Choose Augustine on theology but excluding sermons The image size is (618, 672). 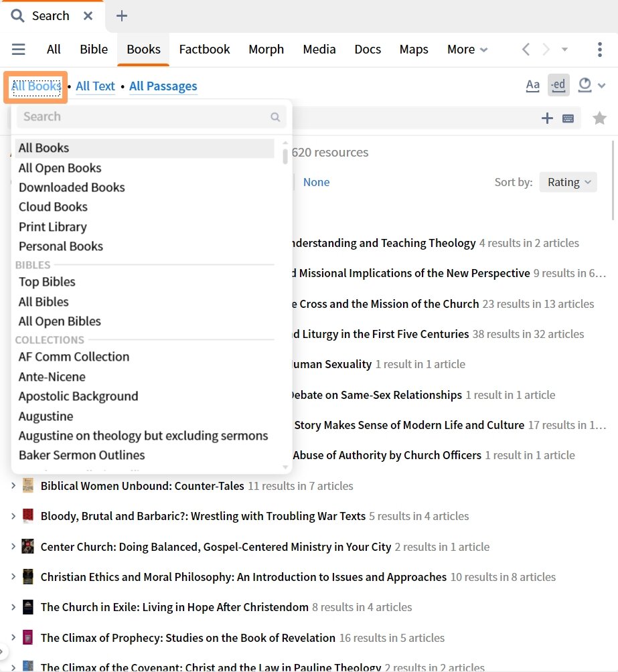[x=143, y=436]
